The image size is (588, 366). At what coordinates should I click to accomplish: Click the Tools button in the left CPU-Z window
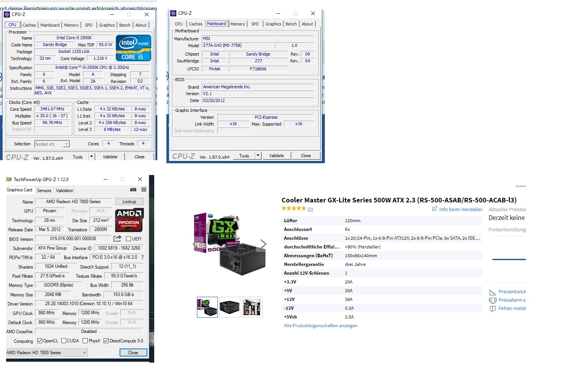(x=78, y=157)
